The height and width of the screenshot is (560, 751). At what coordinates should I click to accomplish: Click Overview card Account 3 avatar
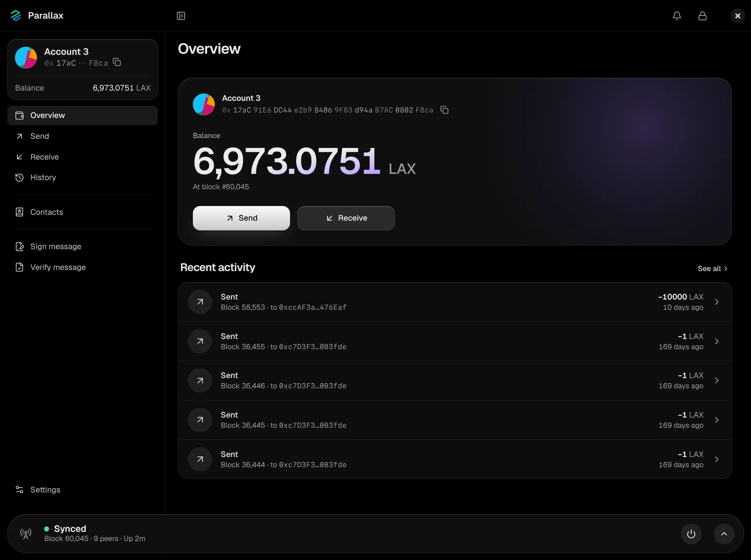tap(204, 104)
